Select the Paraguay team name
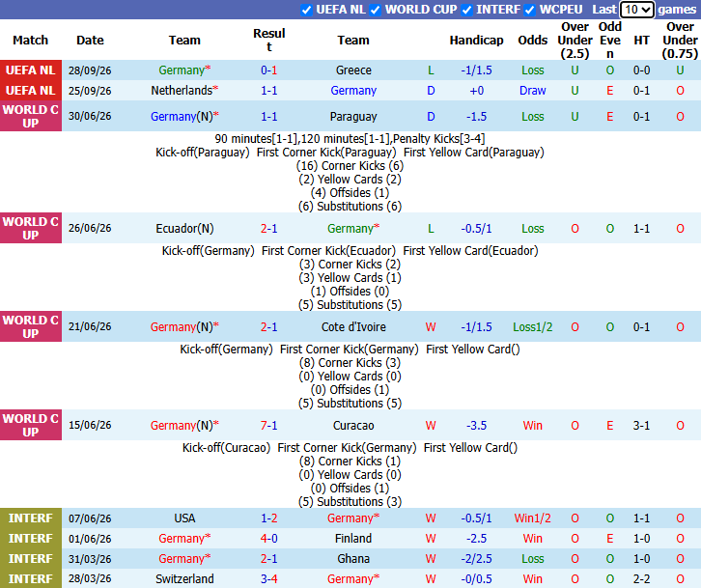This screenshot has width=701, height=588. (353, 117)
